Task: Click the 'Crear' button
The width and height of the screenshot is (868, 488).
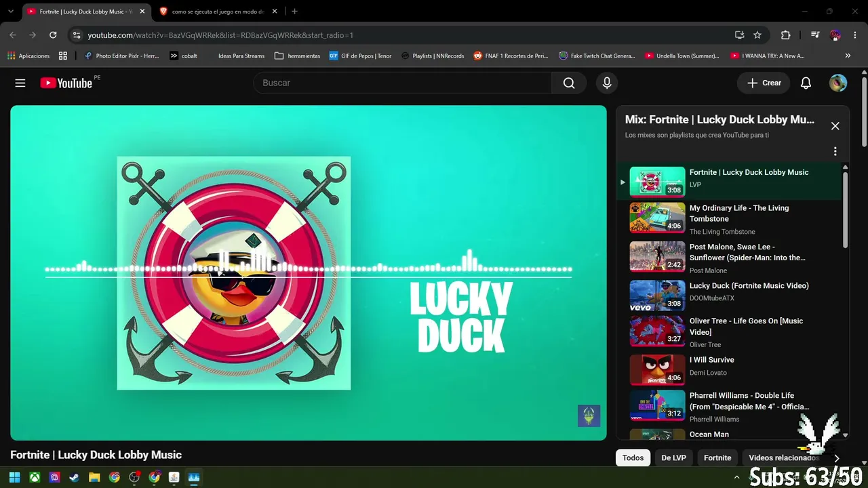Action: pos(764,83)
